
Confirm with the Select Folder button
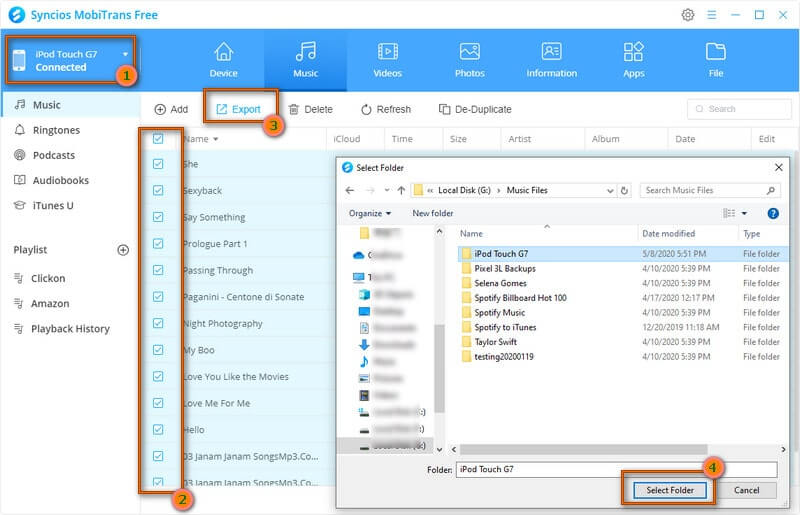(x=670, y=490)
